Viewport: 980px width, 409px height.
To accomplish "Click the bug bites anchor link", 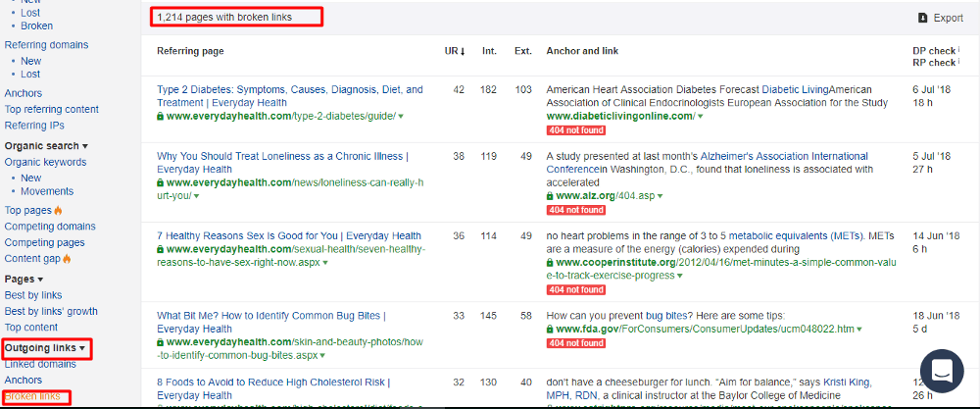I will click(666, 315).
